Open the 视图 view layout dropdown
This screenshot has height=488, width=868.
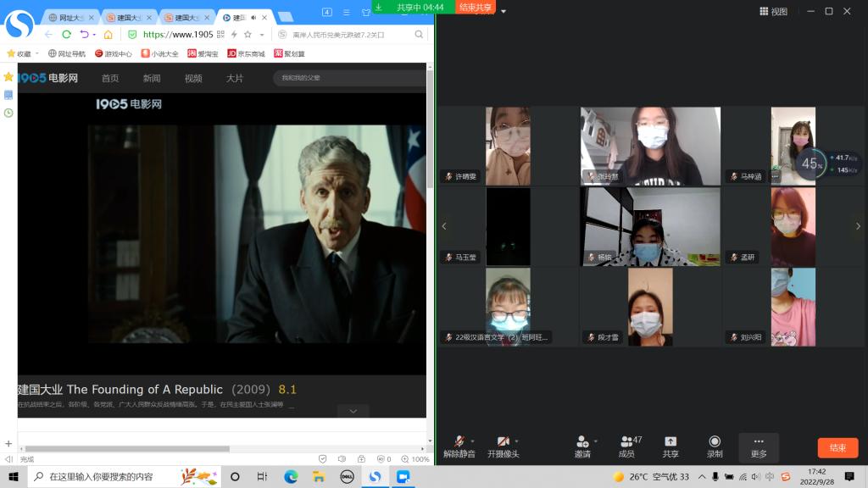click(x=773, y=11)
